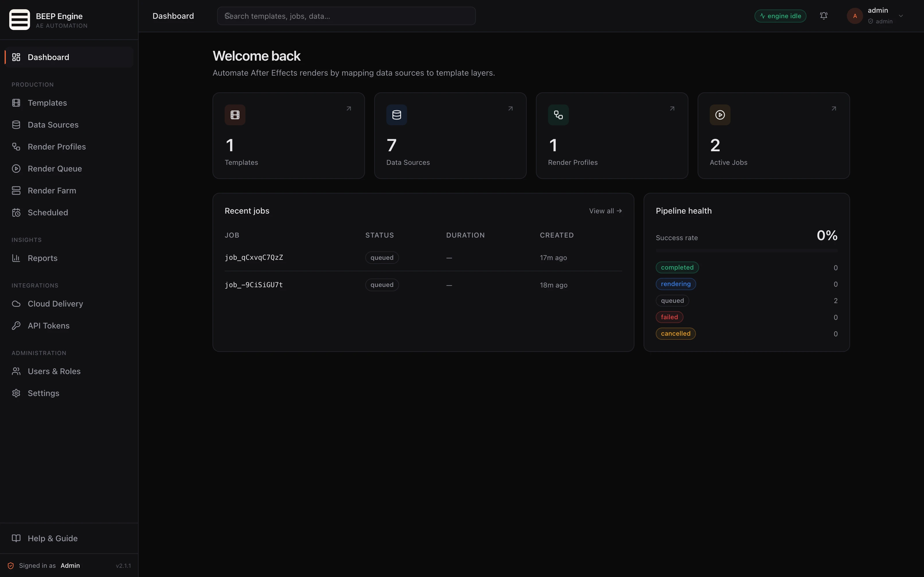Image resolution: width=924 pixels, height=577 pixels.
Task: Open job_qCxvqC7QzZ in recent jobs
Action: pos(254,257)
